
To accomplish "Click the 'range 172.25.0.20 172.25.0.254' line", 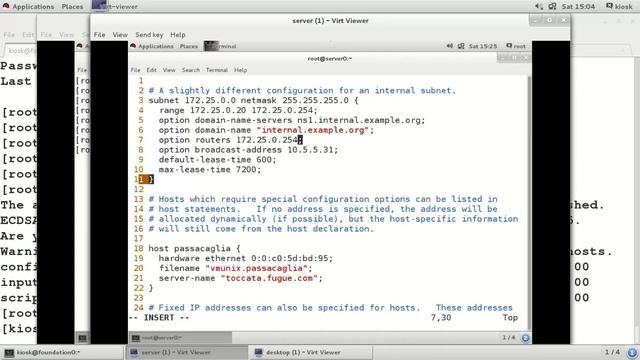I will pos(238,110).
